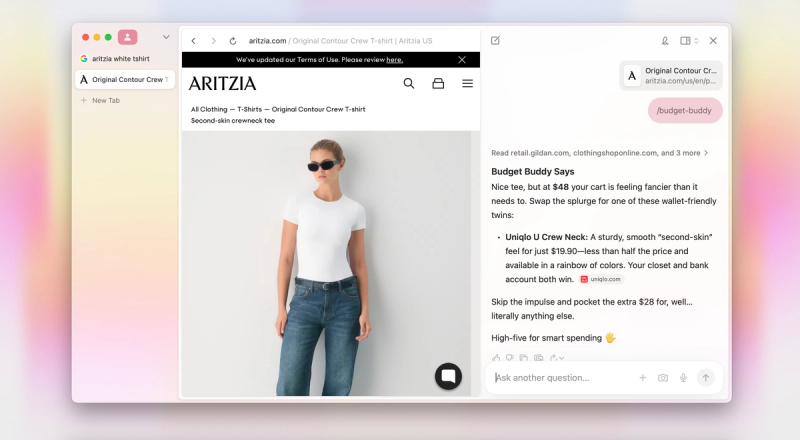Open the Original Contour Cr... page attachment card
Screen dimensions: 800x440
click(671, 76)
